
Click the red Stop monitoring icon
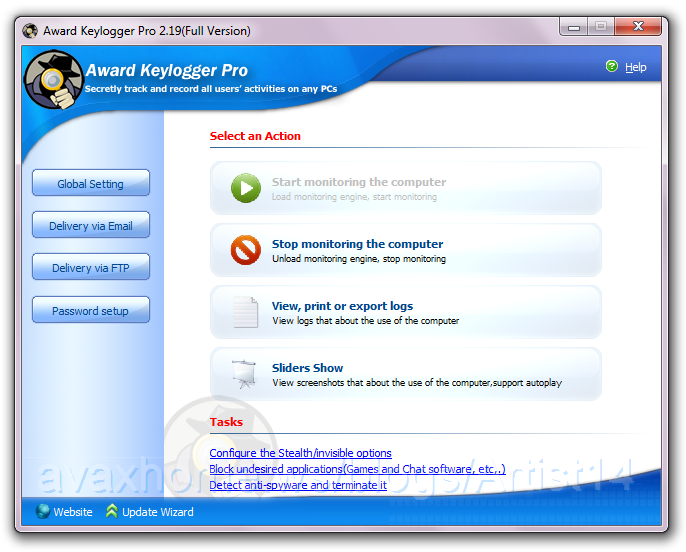click(246, 250)
